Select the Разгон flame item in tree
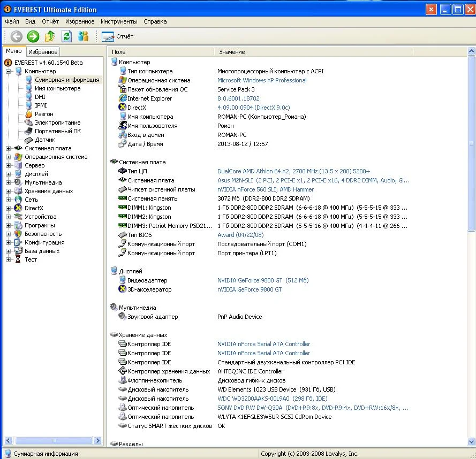Image resolution: width=476 pixels, height=459 pixels. [x=43, y=114]
